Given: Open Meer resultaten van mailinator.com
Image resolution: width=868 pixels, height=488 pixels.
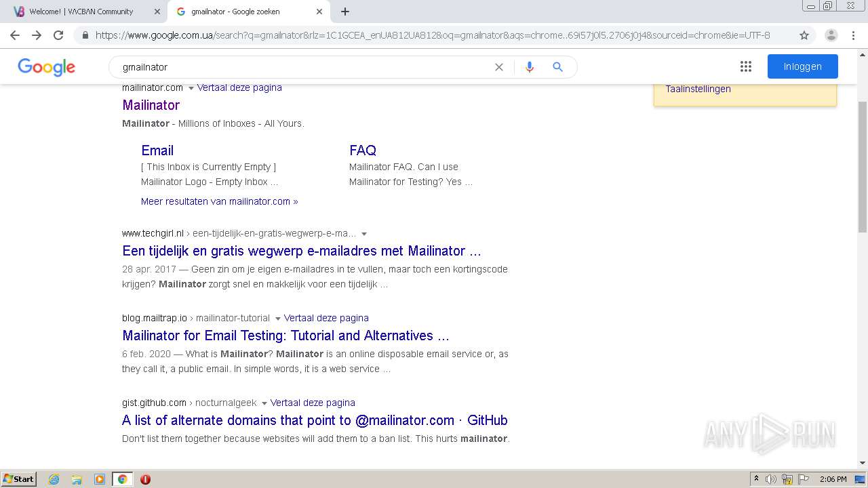Looking at the screenshot, I should point(219,201).
